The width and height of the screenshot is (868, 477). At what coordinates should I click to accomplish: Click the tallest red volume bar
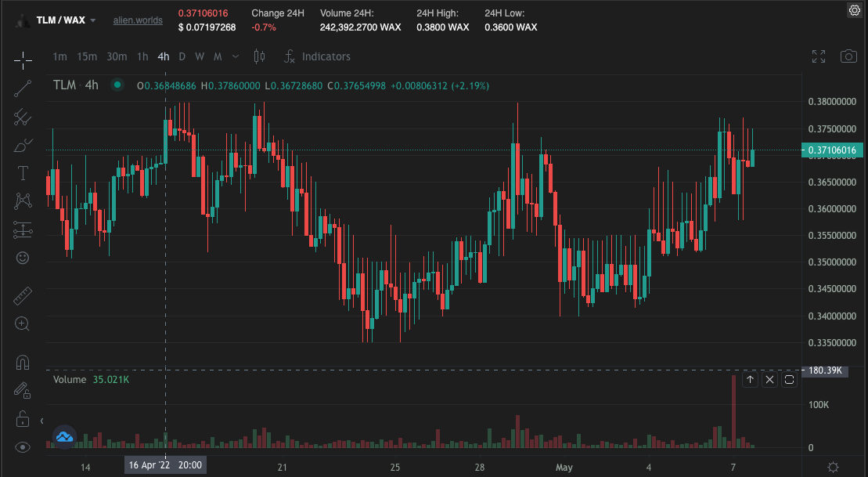click(x=733, y=411)
